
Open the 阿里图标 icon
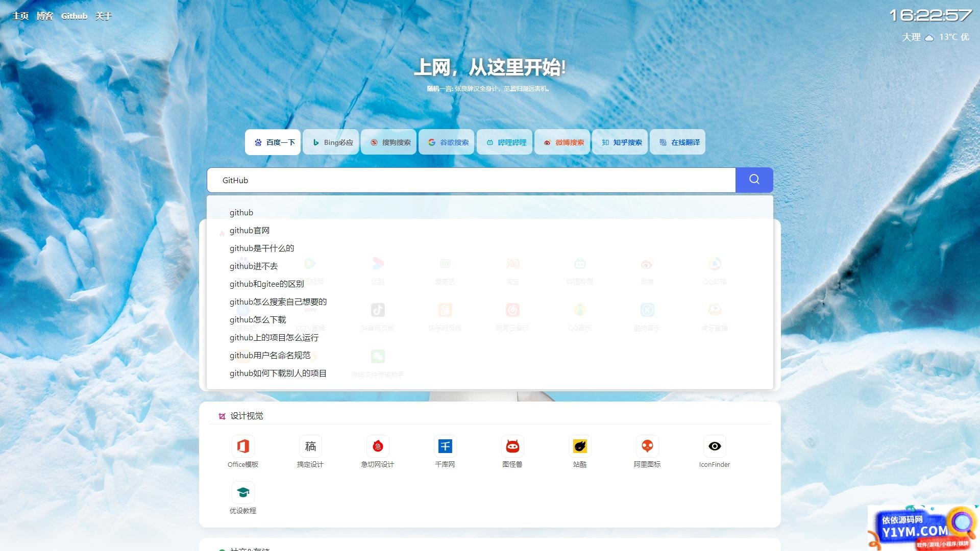click(x=647, y=446)
